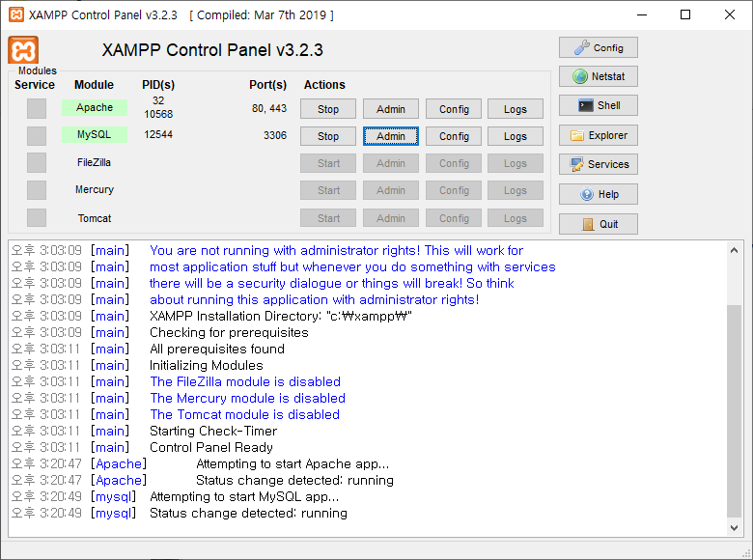Click the Mercury module name

pos(95,189)
